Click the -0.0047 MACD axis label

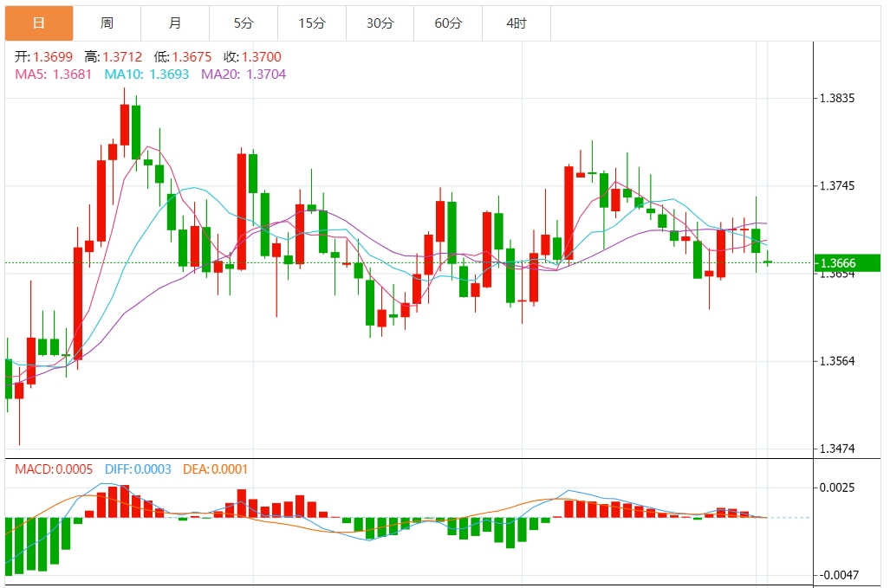839,575
